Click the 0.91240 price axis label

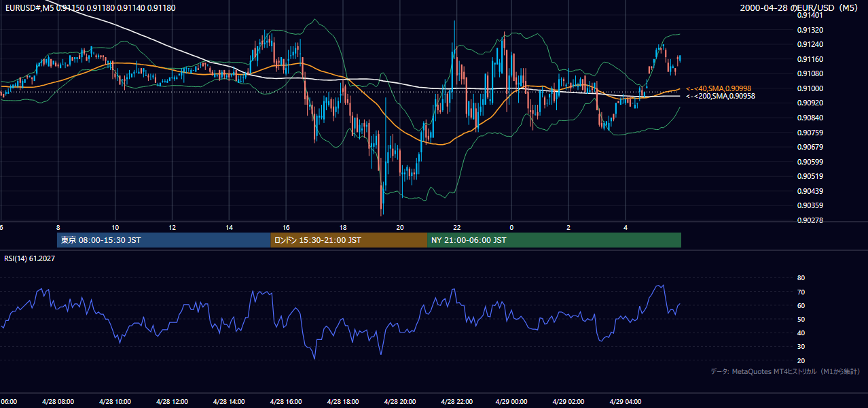pos(810,45)
